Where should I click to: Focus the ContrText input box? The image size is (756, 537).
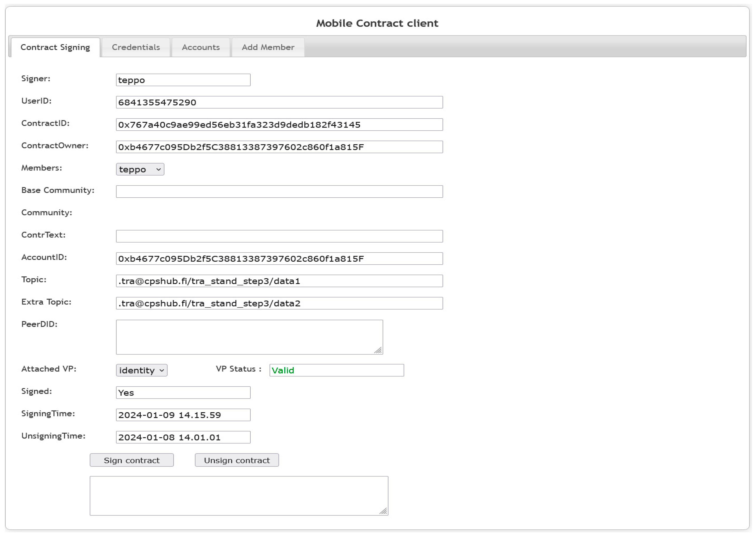pyautogui.click(x=279, y=236)
